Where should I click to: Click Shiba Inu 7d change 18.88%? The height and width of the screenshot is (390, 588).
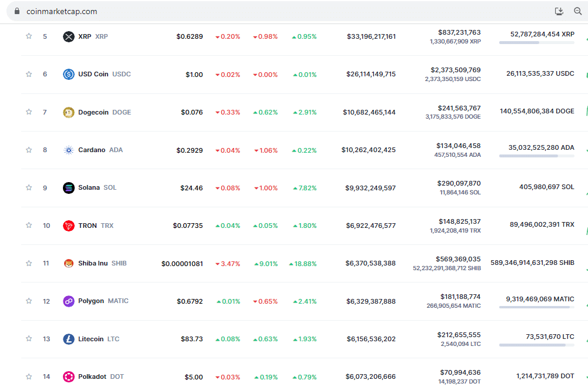(x=303, y=264)
